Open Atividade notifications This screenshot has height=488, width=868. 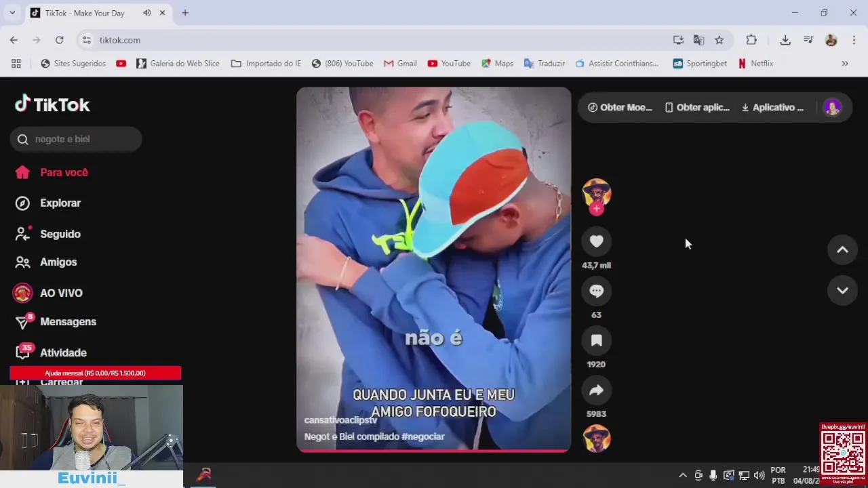[x=51, y=352]
